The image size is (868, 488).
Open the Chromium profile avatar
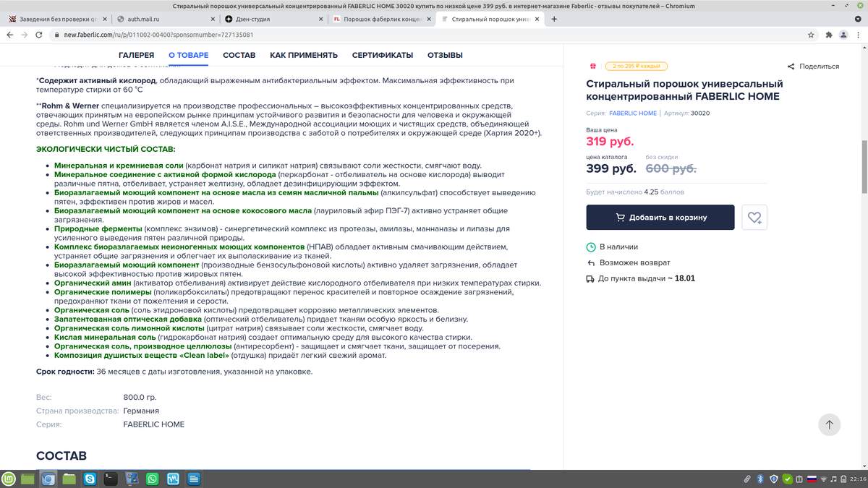(x=843, y=34)
